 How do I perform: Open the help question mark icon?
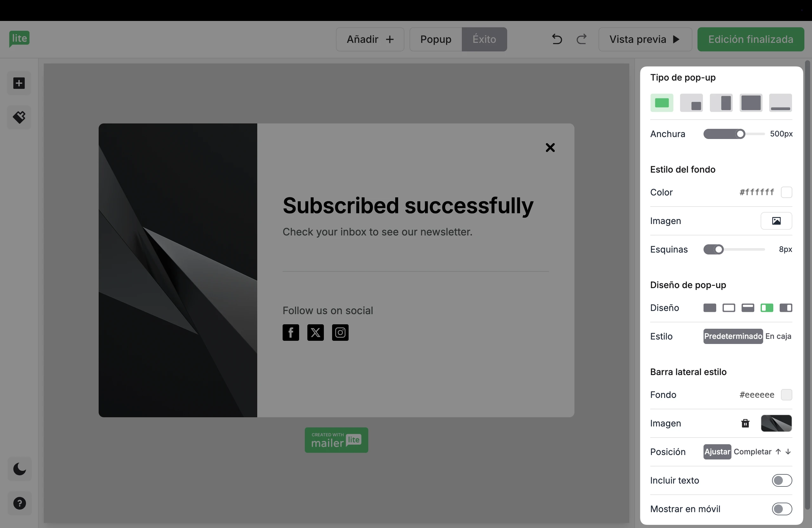point(19,503)
